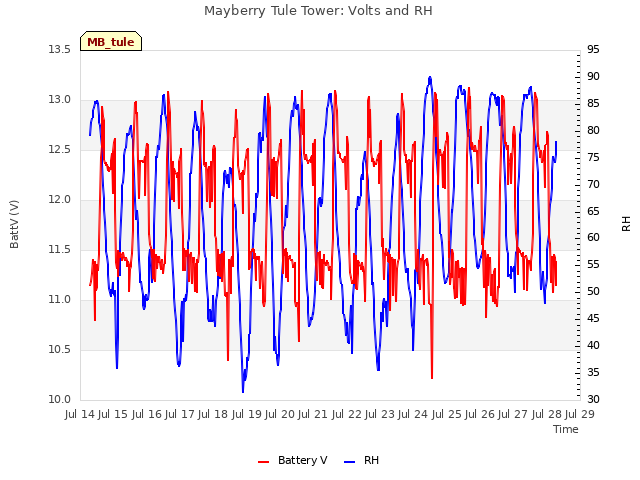Click the Jul 20 date label
640x480 pixels.
[x=280, y=414]
